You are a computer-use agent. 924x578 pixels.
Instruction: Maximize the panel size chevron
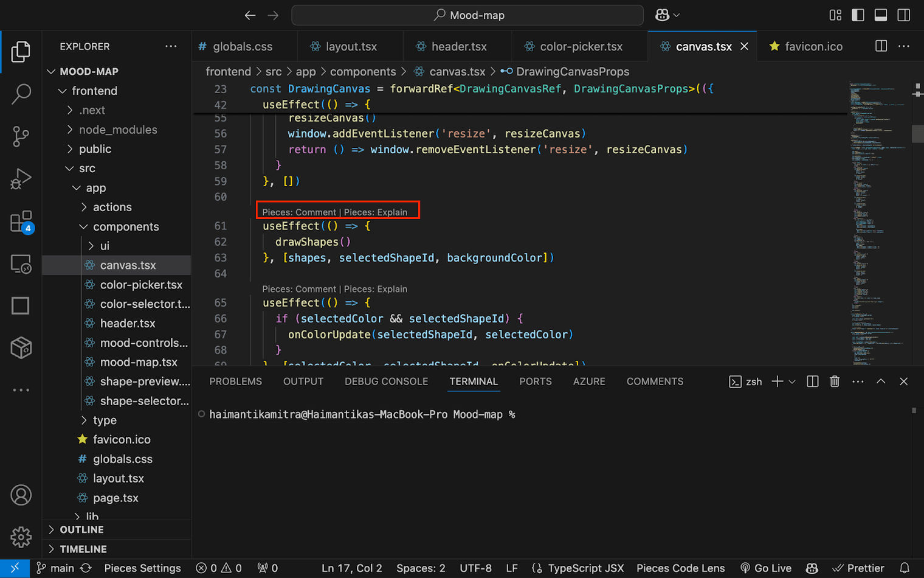coord(881,381)
